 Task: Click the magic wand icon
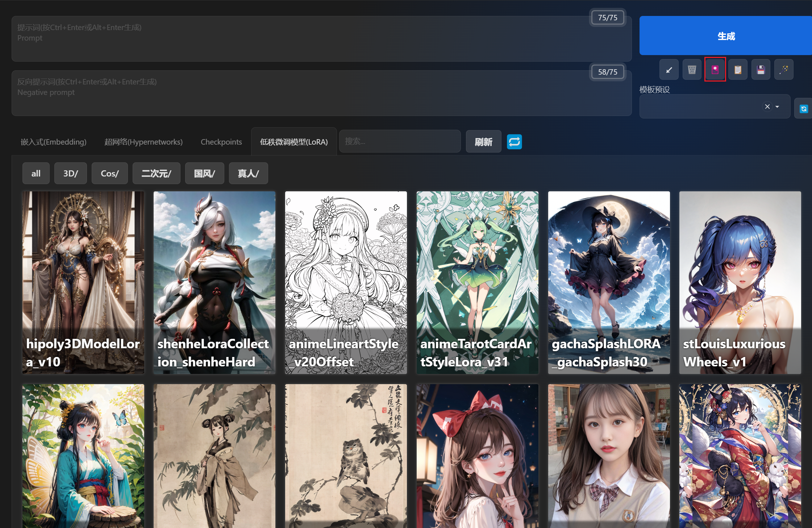[784, 70]
